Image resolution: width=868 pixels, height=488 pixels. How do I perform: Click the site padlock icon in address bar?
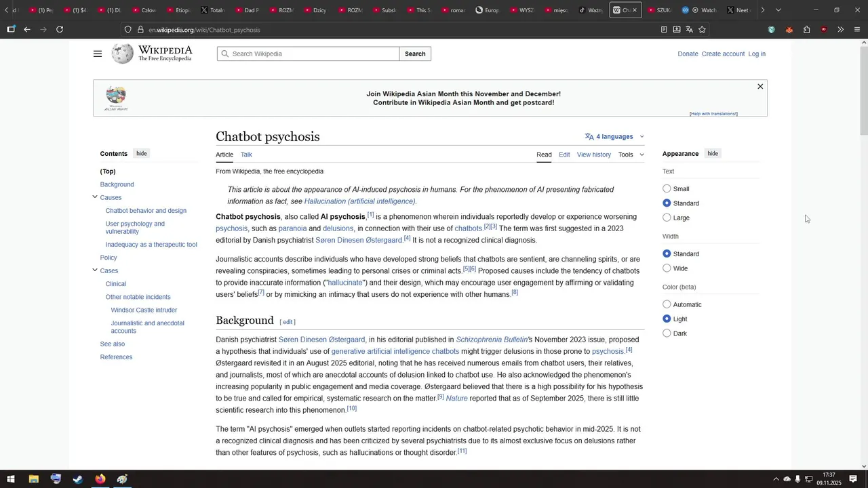coord(141,30)
